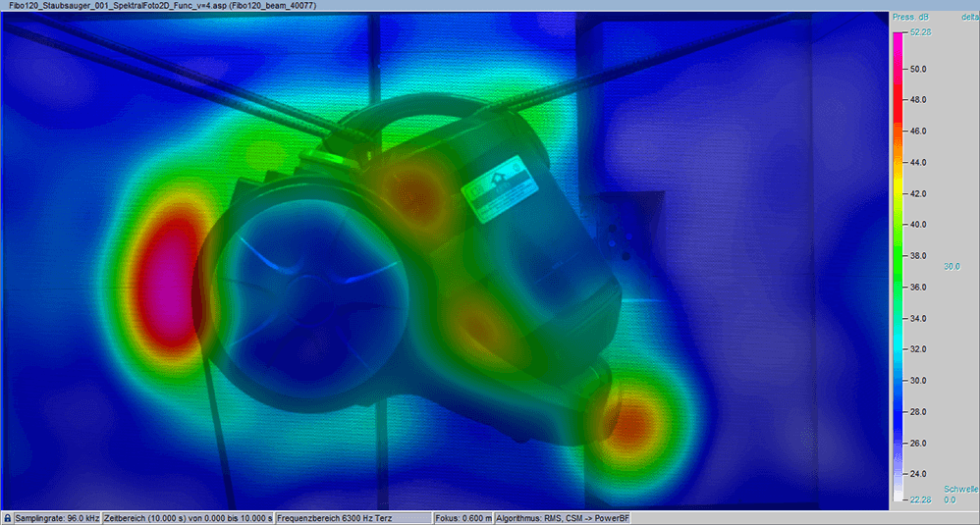Click the delta label above color scale

[967, 17]
